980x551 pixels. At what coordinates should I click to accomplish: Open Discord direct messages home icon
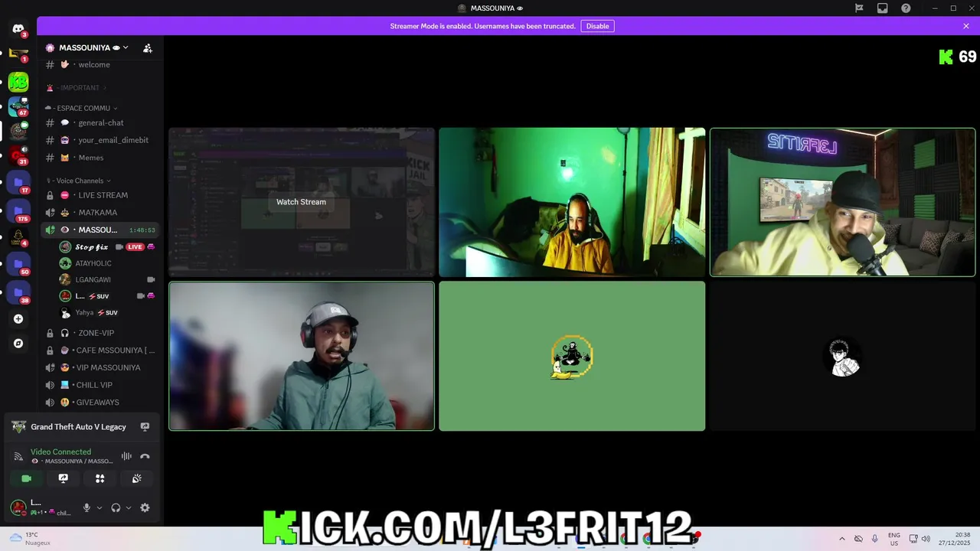[x=18, y=29]
